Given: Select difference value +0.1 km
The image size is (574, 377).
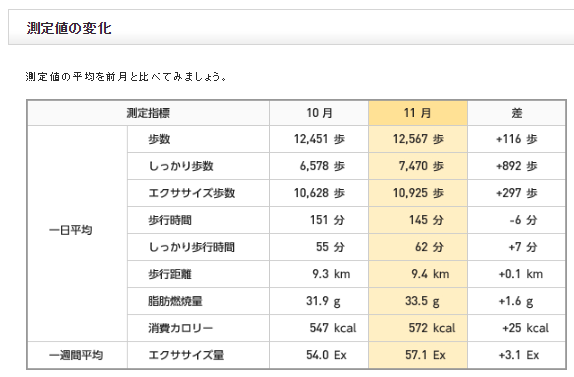Looking at the screenshot, I should tap(521, 274).
